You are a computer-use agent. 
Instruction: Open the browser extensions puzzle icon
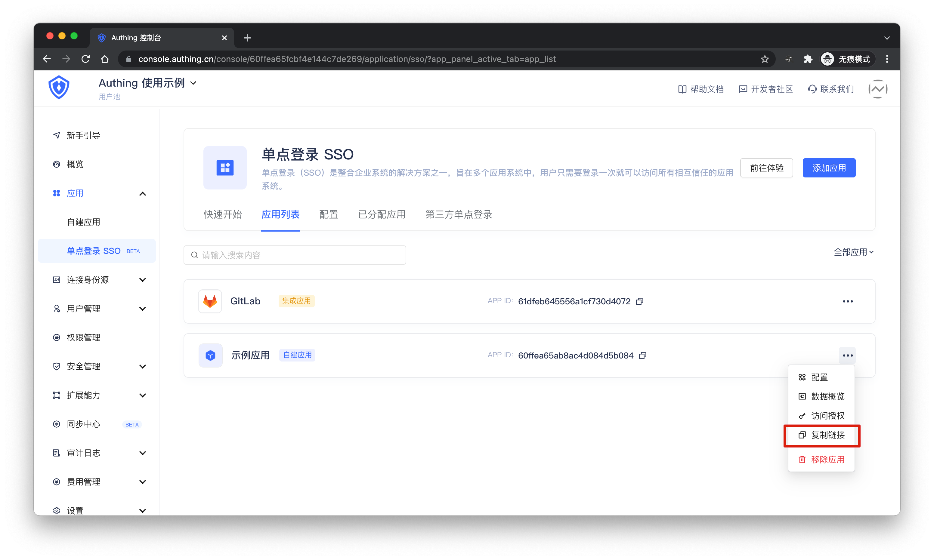808,59
